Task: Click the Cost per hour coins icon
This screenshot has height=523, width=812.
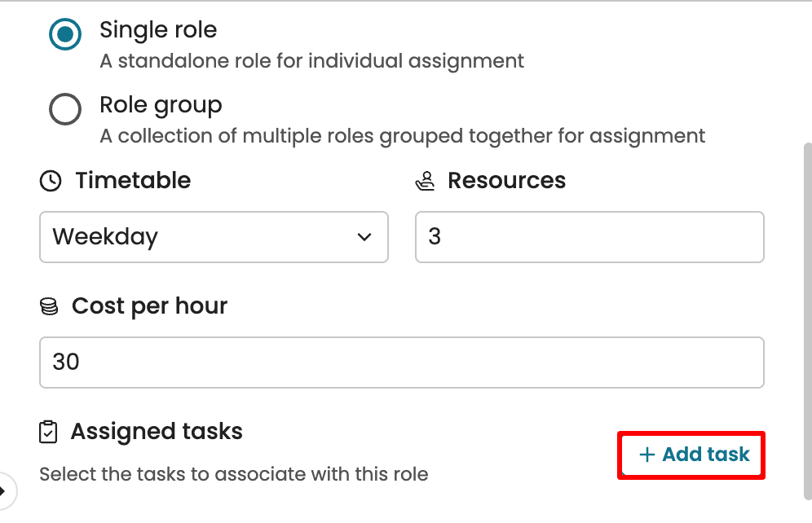Action: coord(49,307)
